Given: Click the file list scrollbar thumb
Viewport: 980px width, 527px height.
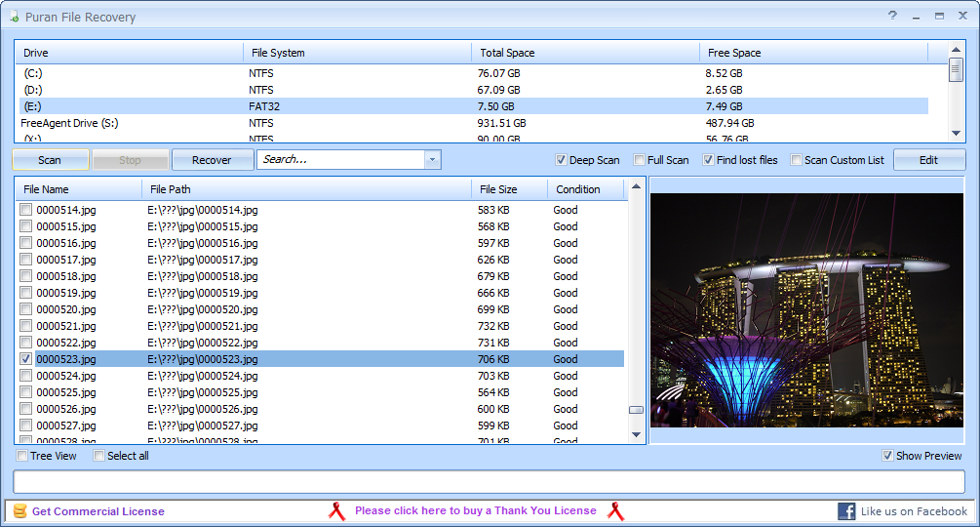Looking at the screenshot, I should pyautogui.click(x=636, y=410).
